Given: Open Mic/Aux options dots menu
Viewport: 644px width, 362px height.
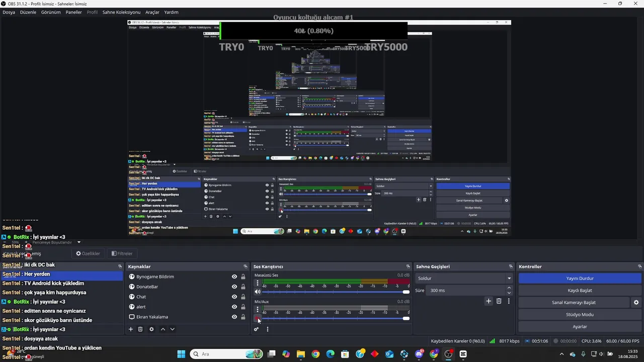Looking at the screenshot, I should pos(258,310).
